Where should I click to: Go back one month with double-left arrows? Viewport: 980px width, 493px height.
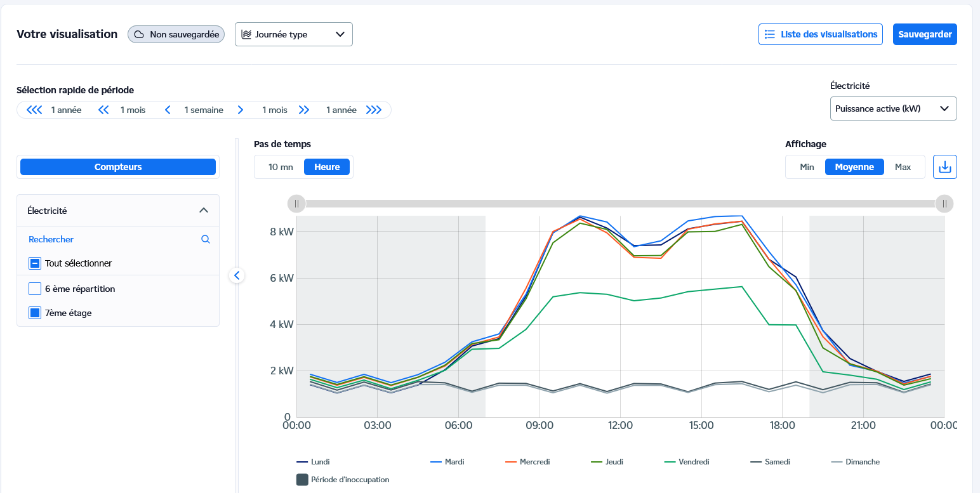pos(103,110)
